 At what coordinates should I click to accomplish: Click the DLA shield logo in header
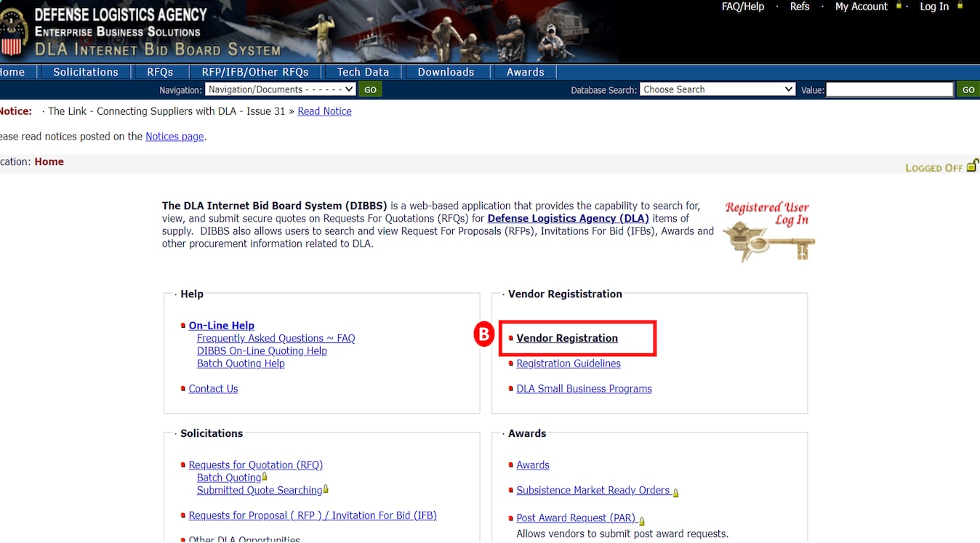[x=12, y=33]
